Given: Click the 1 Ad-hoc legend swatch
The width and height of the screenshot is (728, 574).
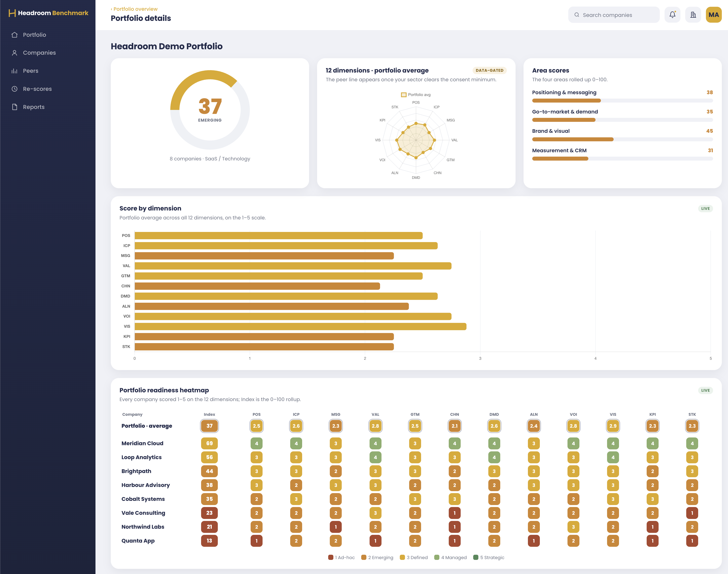Looking at the screenshot, I should [x=331, y=558].
